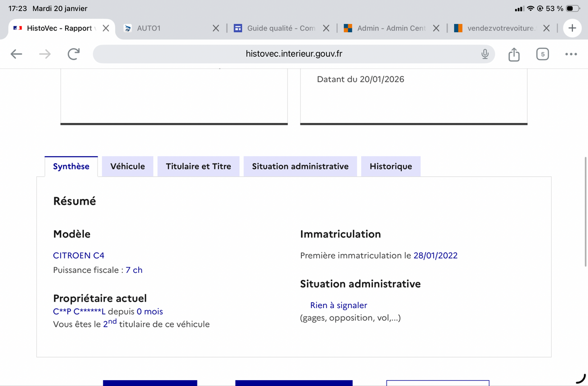588x386 pixels.
Task: Open the Rien à signaler status link
Action: coord(339,305)
